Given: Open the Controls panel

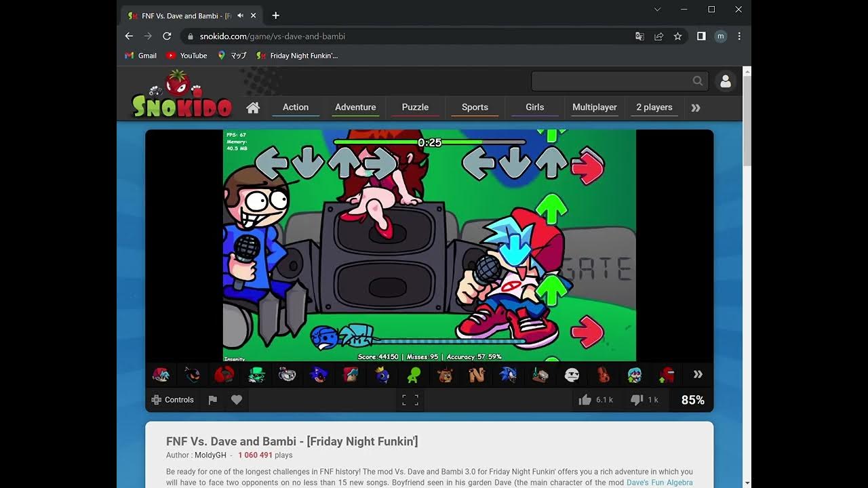Looking at the screenshot, I should coord(173,400).
